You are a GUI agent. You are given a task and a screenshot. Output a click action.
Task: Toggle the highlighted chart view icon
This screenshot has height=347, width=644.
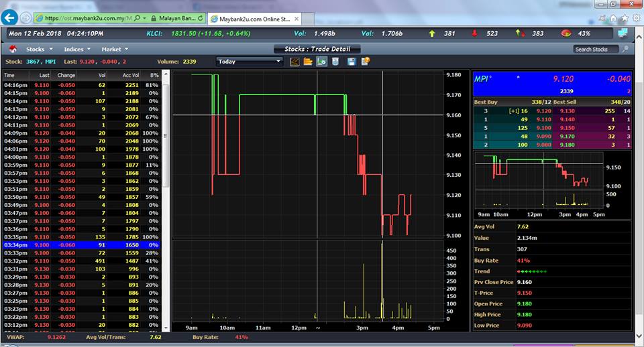point(321,62)
